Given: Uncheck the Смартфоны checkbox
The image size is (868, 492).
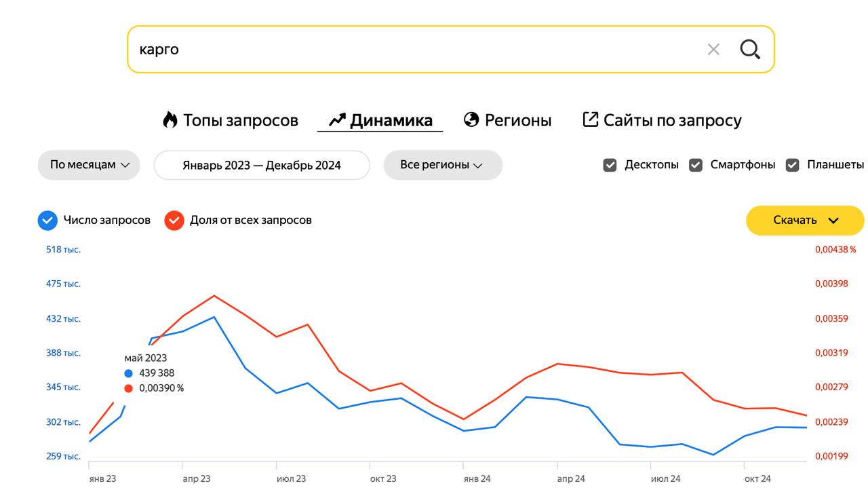Looking at the screenshot, I should tap(696, 165).
